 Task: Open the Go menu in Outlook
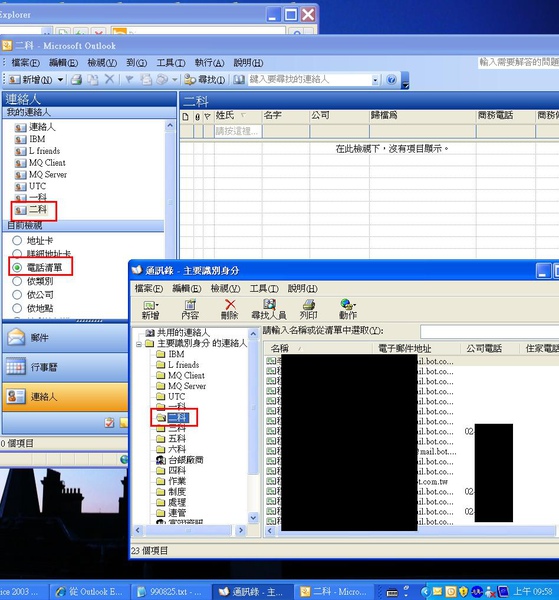click(x=137, y=63)
